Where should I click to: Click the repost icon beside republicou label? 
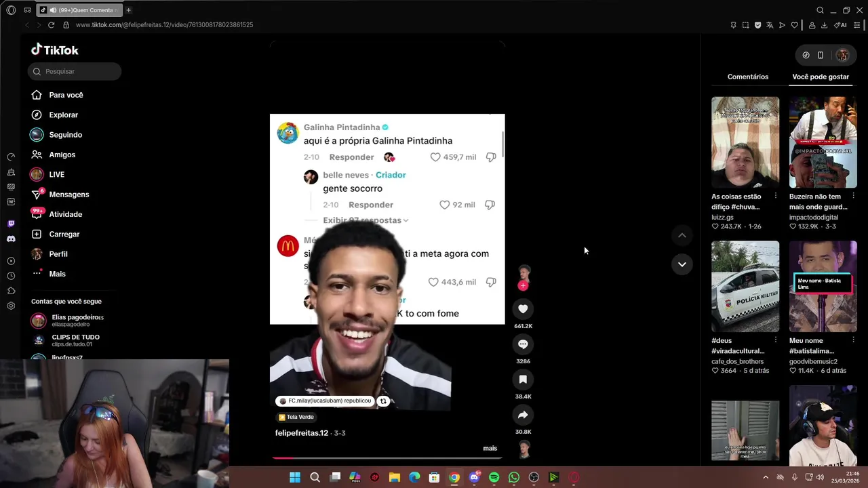point(383,401)
